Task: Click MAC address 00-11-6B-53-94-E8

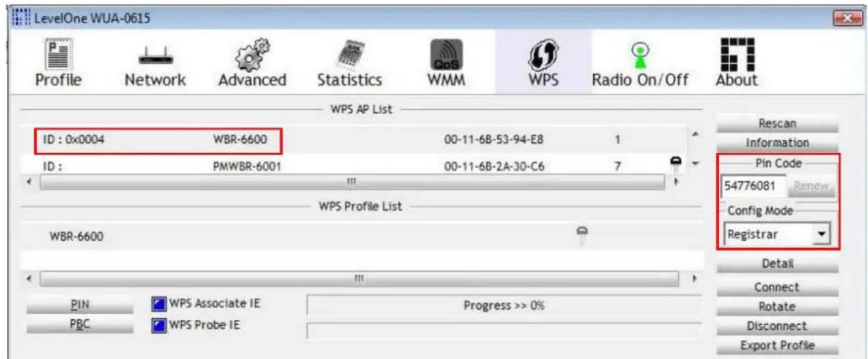Action: click(x=494, y=140)
